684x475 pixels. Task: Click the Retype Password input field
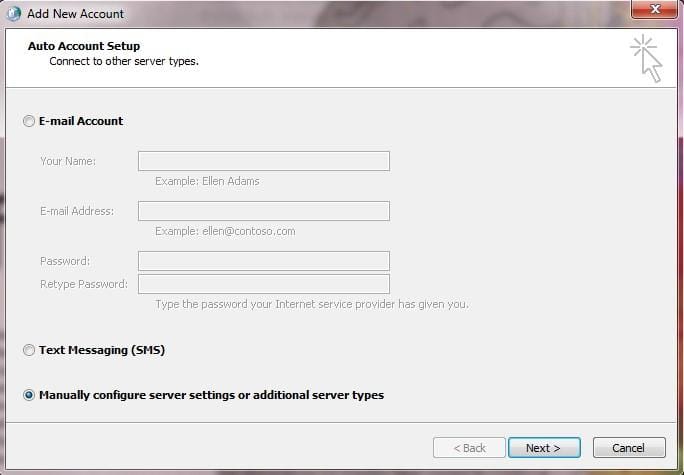[x=263, y=284]
